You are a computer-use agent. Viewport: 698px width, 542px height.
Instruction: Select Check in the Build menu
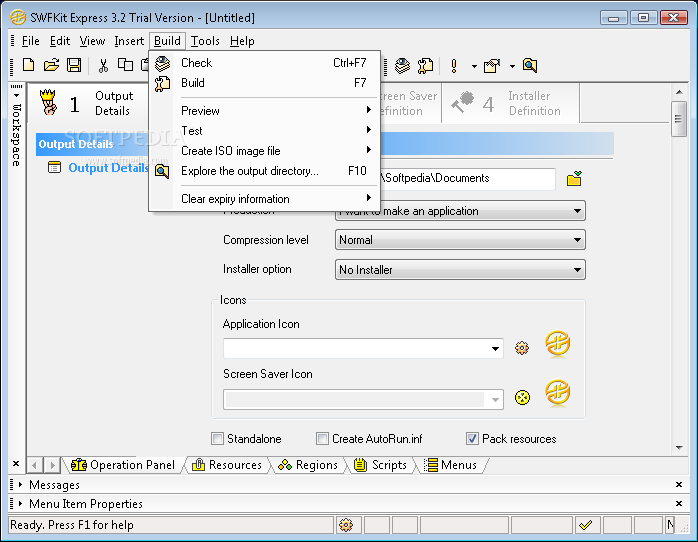[x=264, y=63]
